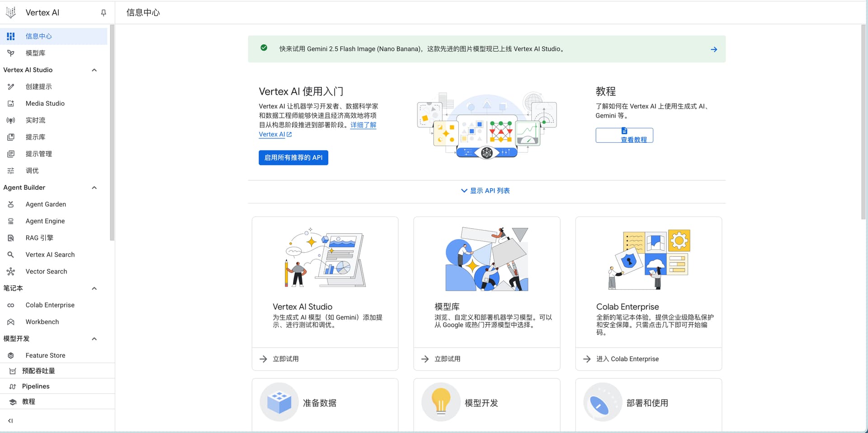
Task: Select 信息中心 in the sidebar
Action: click(x=54, y=36)
